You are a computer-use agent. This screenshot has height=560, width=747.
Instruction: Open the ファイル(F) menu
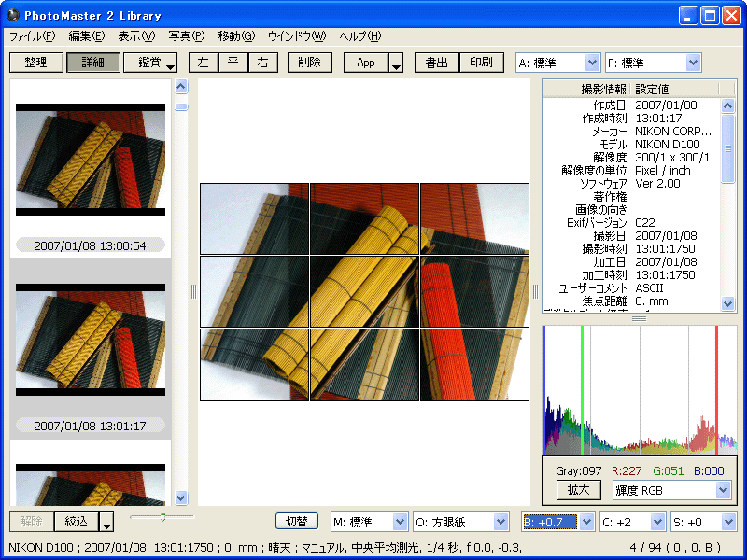(x=32, y=36)
